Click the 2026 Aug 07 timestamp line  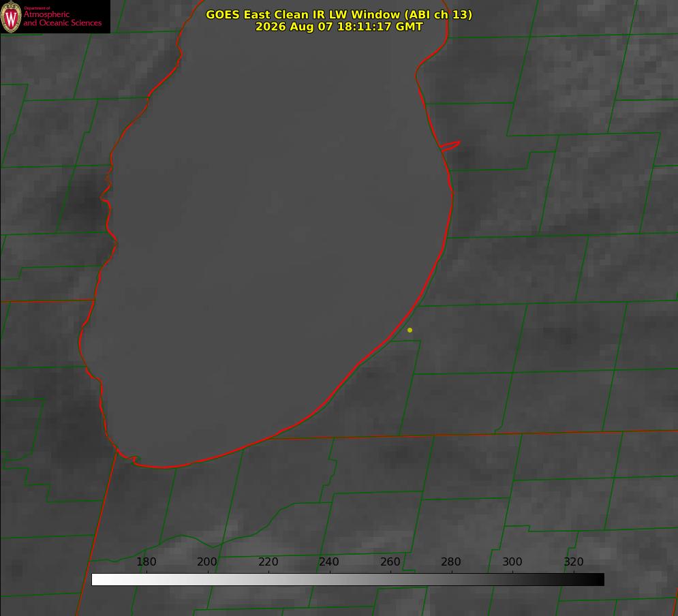[x=339, y=27]
